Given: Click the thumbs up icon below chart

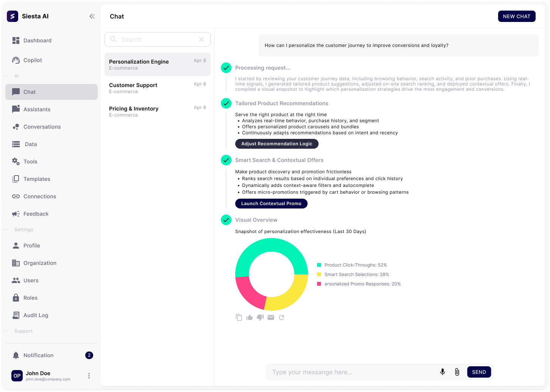Looking at the screenshot, I should [x=249, y=317].
